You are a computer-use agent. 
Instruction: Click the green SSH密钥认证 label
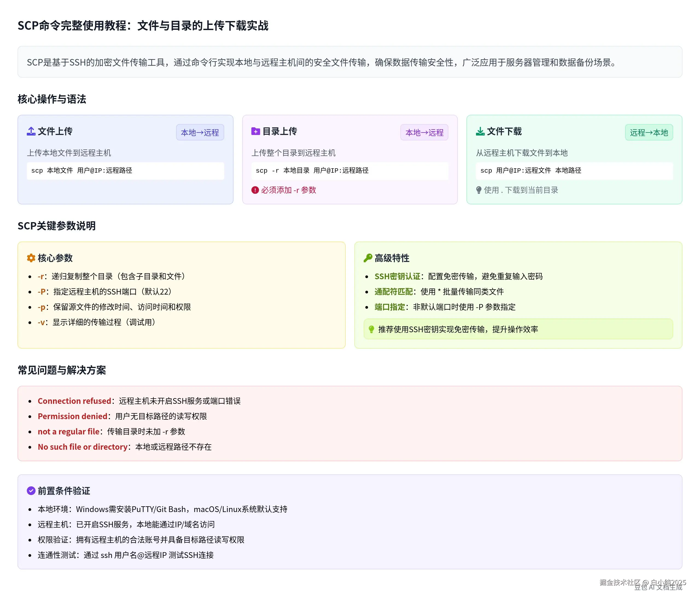click(397, 276)
